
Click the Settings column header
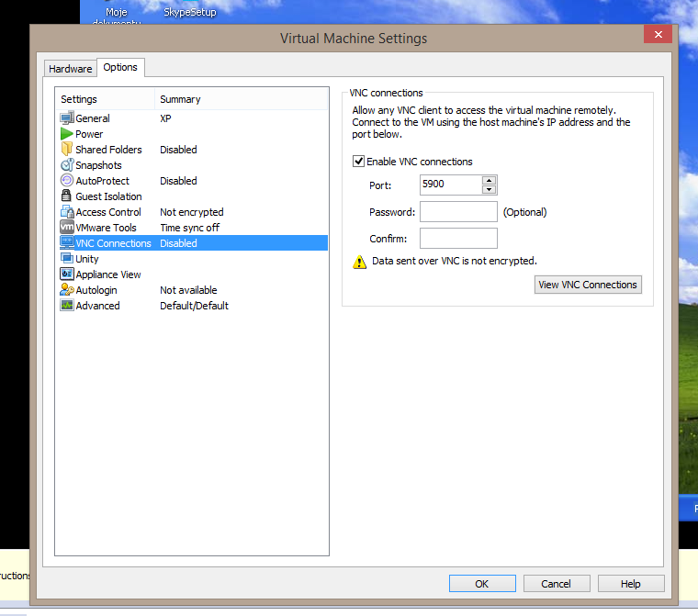click(x=105, y=99)
